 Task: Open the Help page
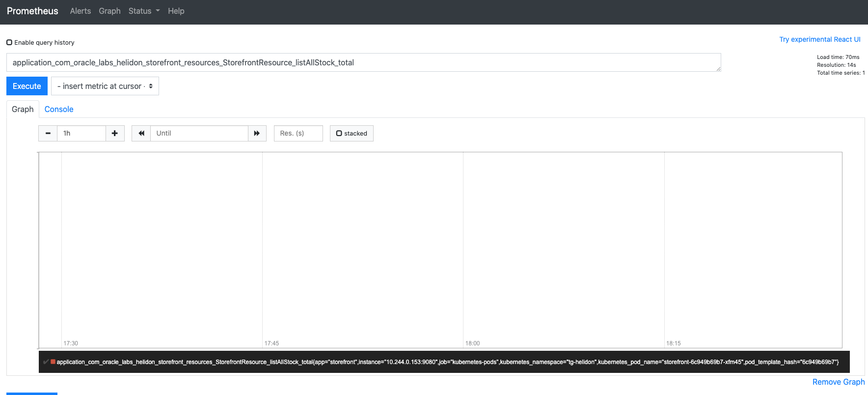176,11
